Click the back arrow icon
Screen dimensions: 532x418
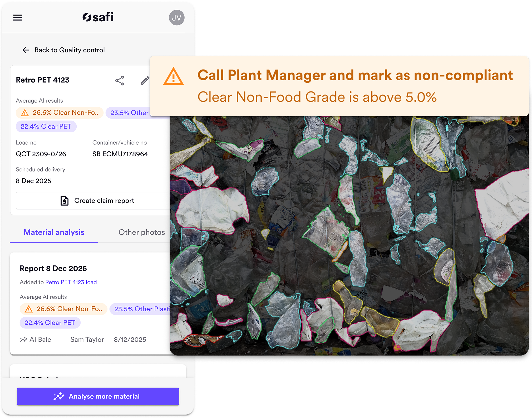click(x=26, y=50)
